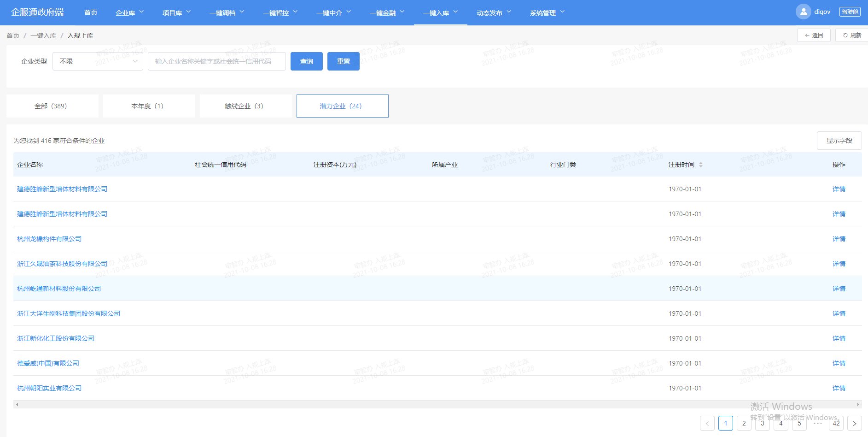Click pagination ellipsis to jump pages
This screenshot has width=868, height=437.
[x=818, y=423]
